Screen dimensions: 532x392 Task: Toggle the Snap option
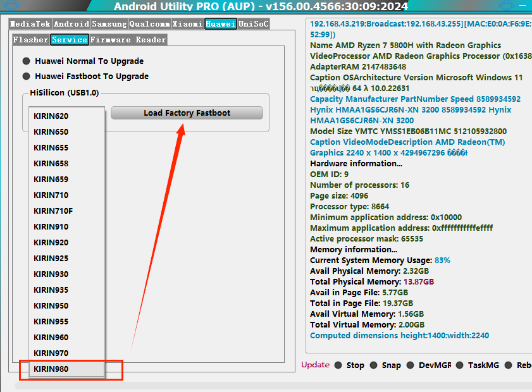point(385,365)
